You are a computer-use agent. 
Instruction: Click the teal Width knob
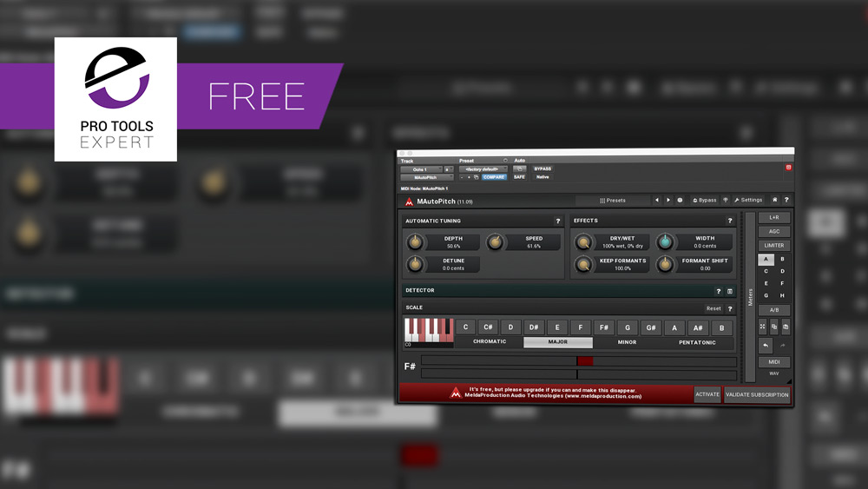point(665,242)
